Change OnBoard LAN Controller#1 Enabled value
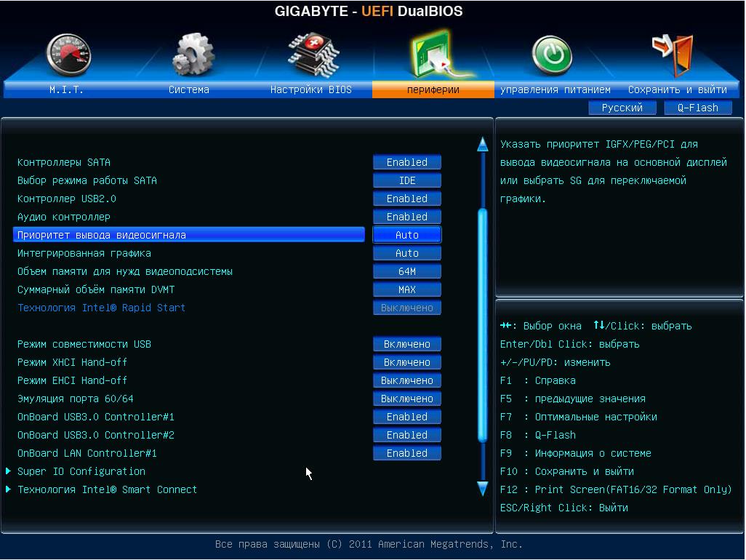 [x=406, y=453]
